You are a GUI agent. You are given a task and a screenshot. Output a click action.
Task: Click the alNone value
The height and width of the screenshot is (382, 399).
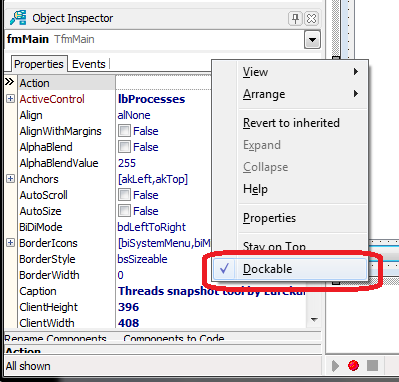134,115
